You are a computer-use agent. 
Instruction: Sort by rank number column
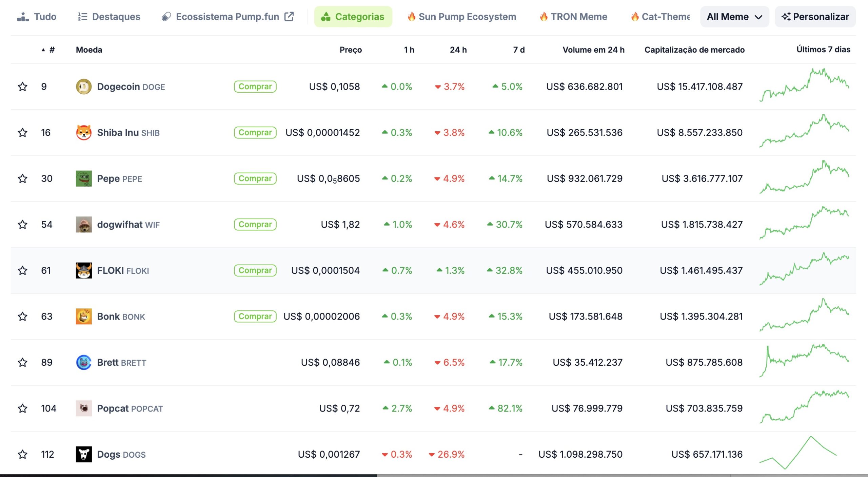coord(48,50)
